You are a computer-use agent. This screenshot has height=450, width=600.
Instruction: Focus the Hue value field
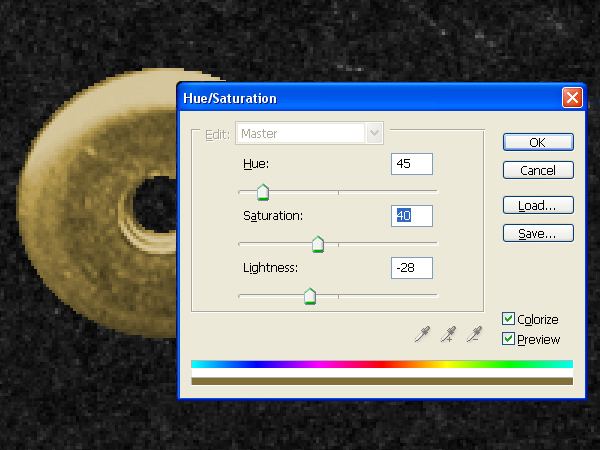[412, 164]
